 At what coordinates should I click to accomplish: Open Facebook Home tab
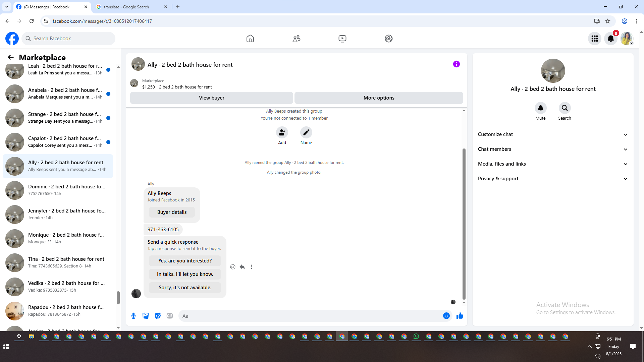pyautogui.click(x=250, y=39)
